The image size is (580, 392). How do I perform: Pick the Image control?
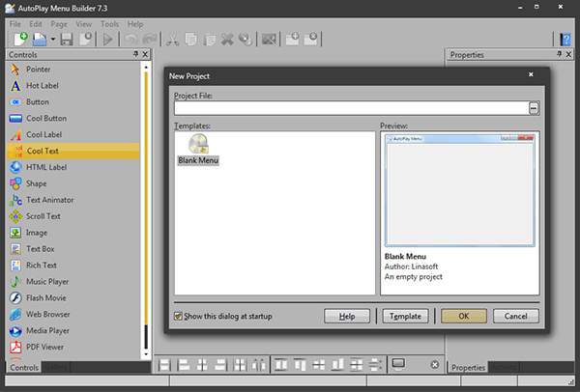coord(72,233)
